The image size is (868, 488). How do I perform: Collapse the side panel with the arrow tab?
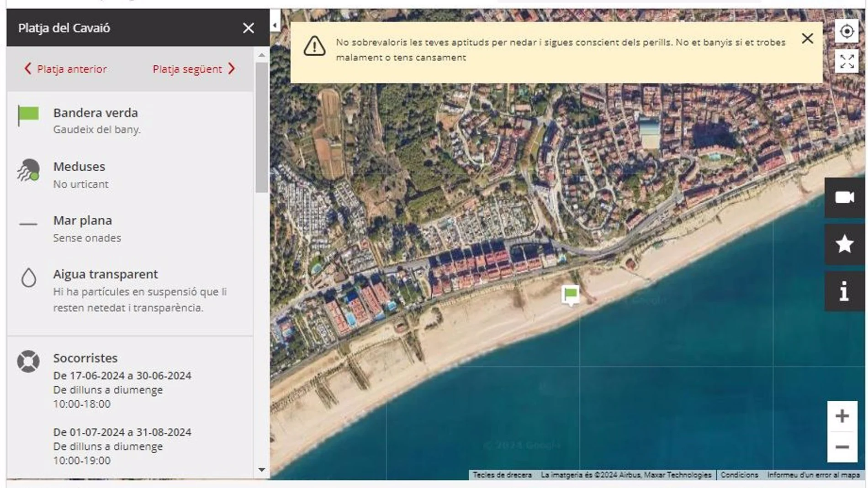(275, 26)
